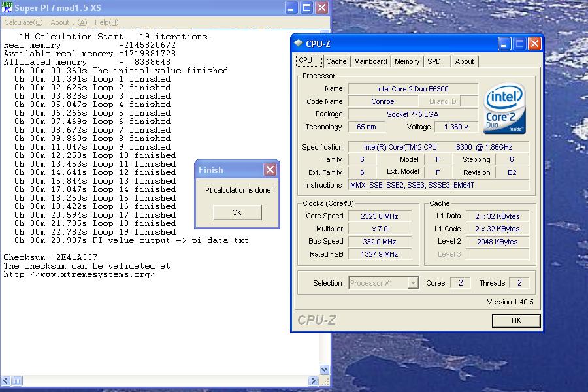The width and height of the screenshot is (588, 392).
Task: Switch to the CPU tab
Action: pos(309,60)
